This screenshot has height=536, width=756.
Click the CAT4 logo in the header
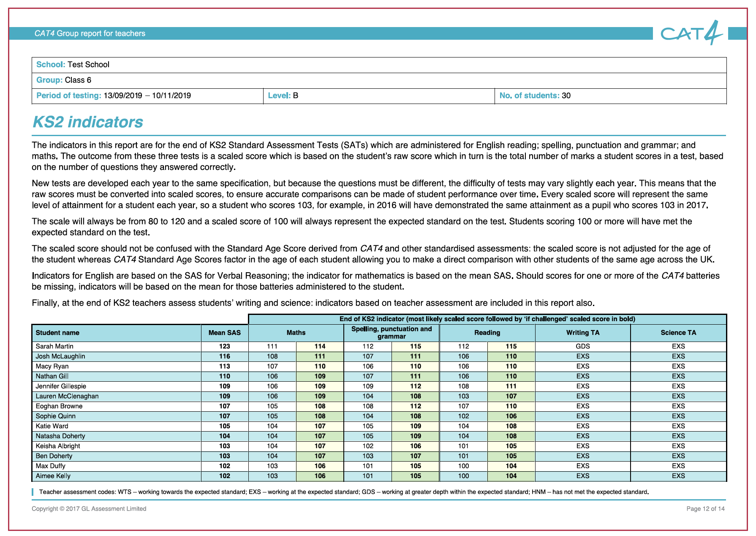691,33
